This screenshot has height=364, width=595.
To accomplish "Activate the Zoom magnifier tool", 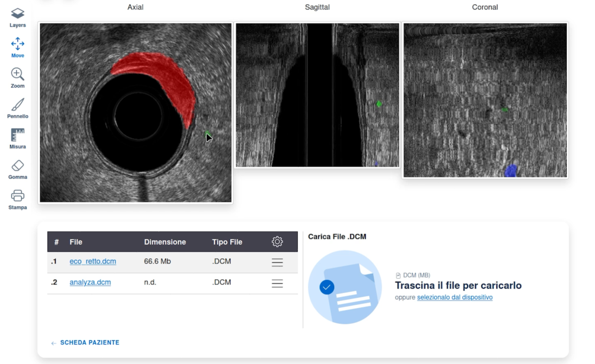I will pos(17,78).
